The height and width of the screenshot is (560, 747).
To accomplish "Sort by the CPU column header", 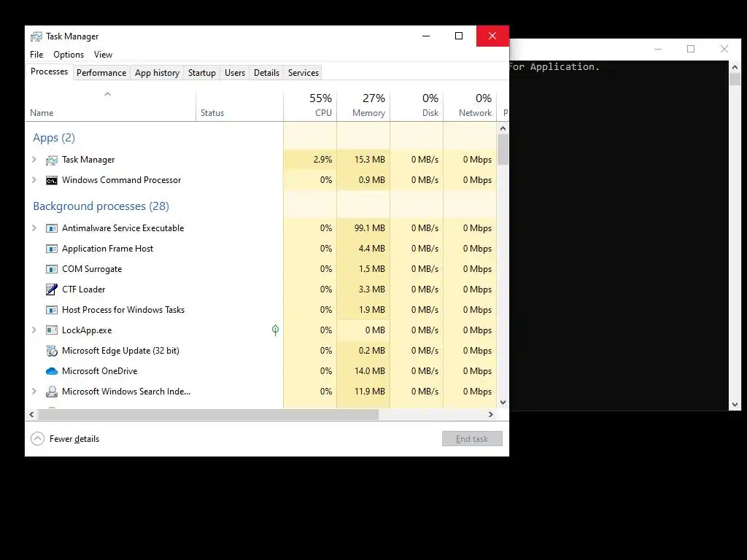I will tap(310, 106).
